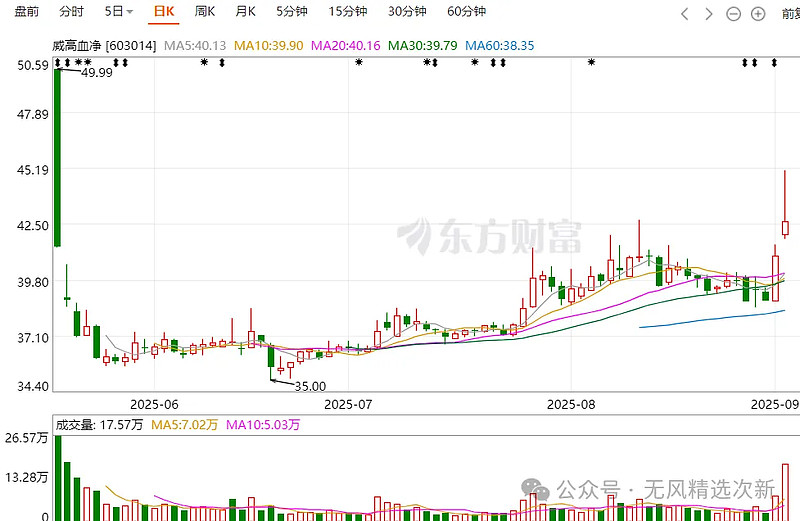The image size is (800, 521).
Task: Select the 15分钟 interval
Action: 348,12
